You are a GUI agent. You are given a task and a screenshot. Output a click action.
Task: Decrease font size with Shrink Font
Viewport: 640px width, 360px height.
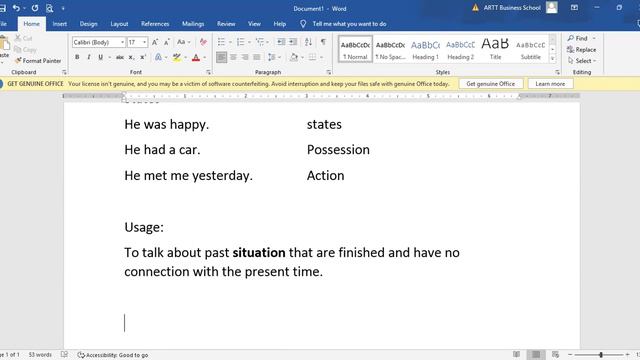(x=167, y=42)
